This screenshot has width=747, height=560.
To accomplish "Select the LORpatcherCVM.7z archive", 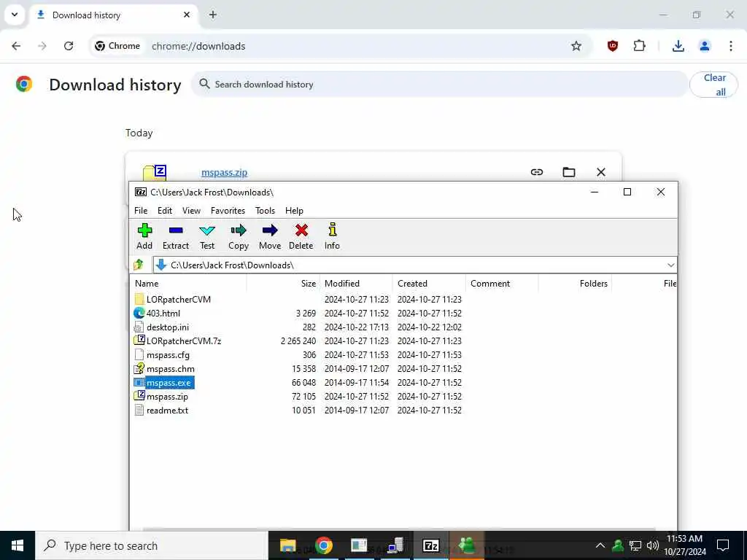I will pyautogui.click(x=183, y=341).
